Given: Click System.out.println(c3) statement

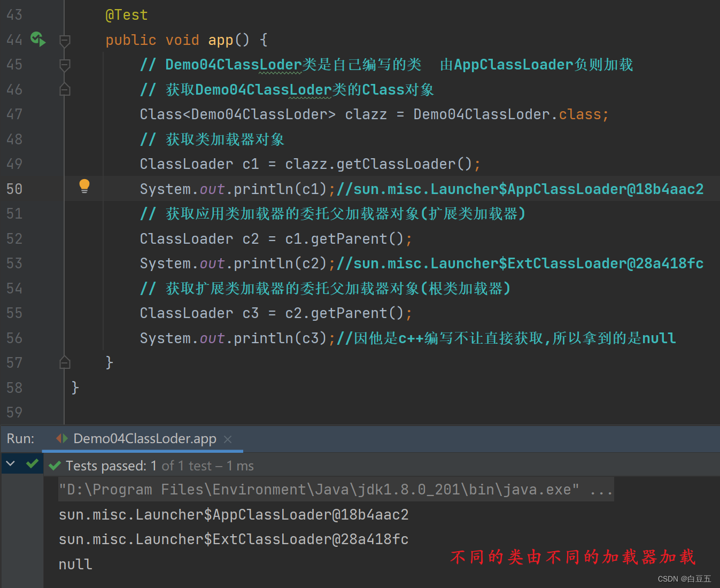Looking at the screenshot, I should [237, 338].
